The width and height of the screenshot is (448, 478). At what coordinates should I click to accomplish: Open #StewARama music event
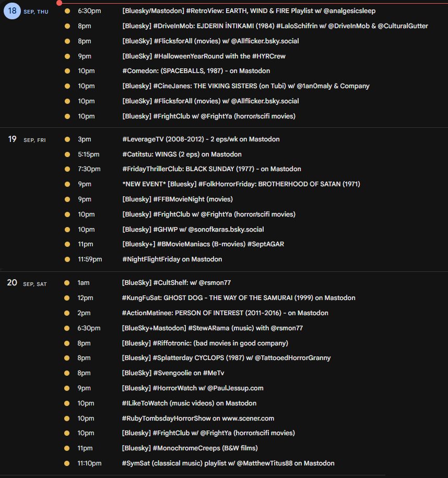[213, 328]
